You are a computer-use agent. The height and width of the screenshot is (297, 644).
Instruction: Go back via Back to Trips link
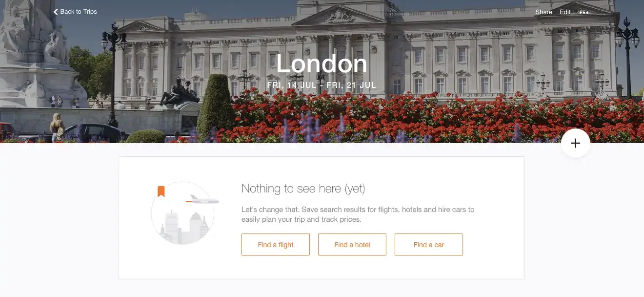tap(75, 12)
